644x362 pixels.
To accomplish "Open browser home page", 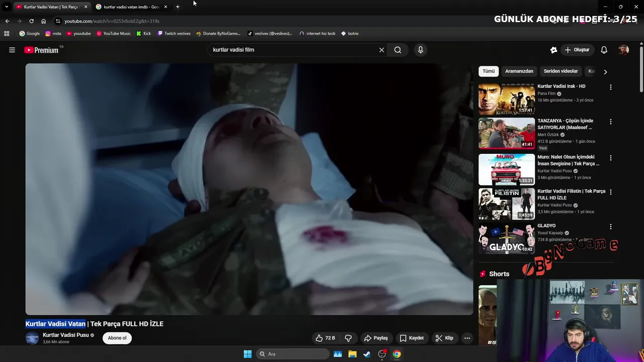I will point(43,21).
